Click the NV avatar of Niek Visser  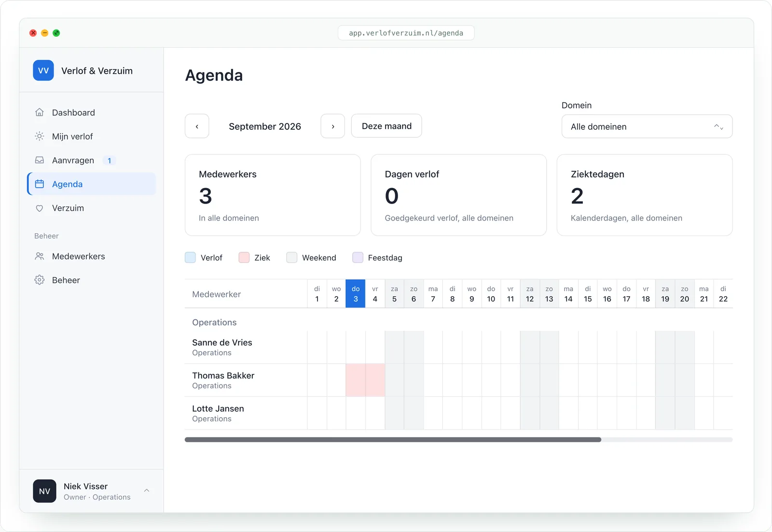tap(44, 491)
